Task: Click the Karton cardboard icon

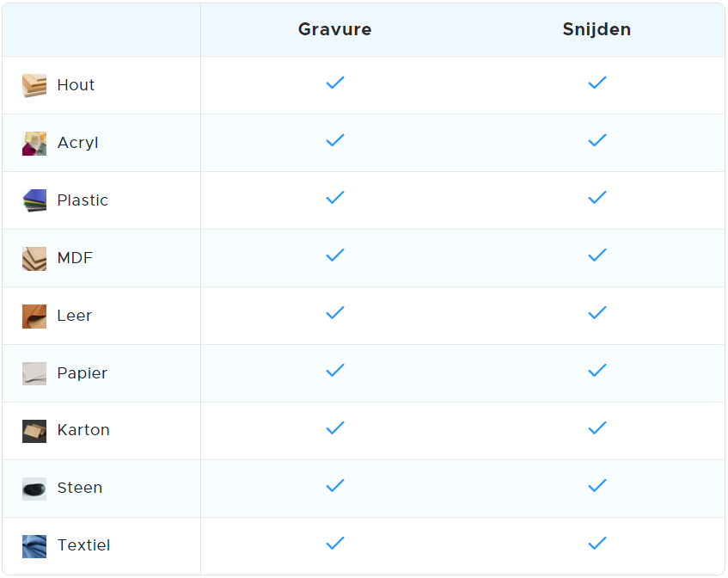Action: pyautogui.click(x=34, y=431)
